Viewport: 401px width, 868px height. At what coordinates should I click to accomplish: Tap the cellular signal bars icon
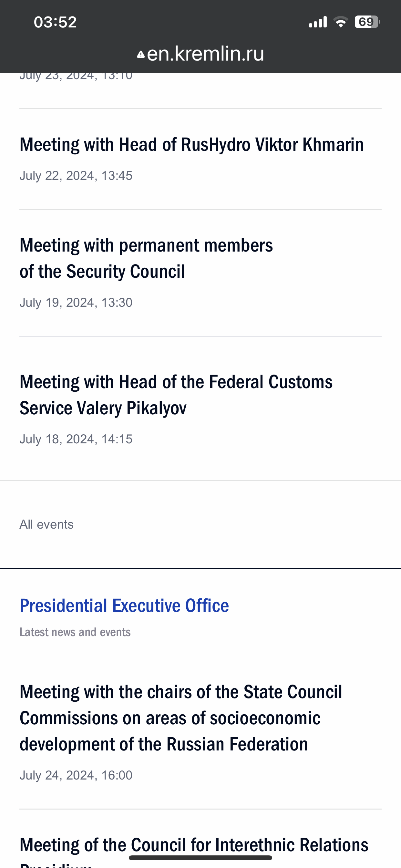tap(318, 22)
